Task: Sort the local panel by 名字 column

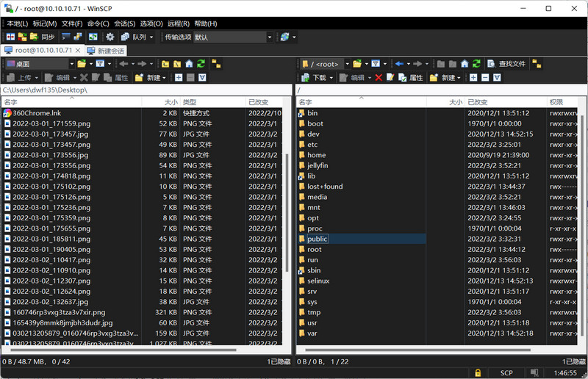Action: [71, 102]
